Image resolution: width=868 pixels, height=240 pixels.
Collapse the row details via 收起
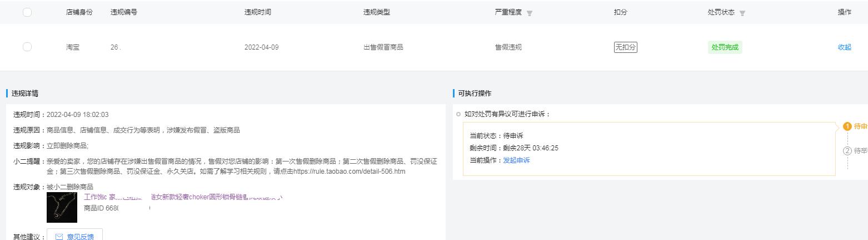[844, 47]
